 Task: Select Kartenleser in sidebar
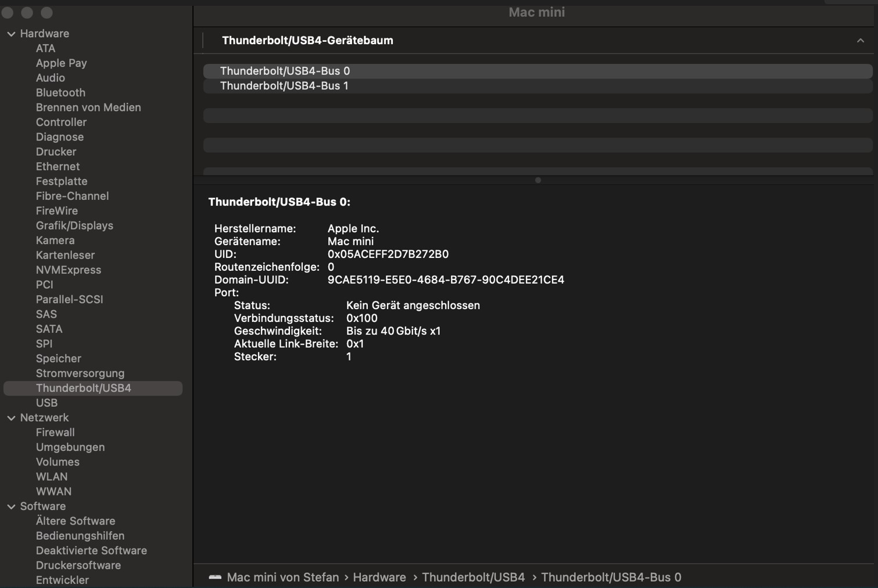[65, 255]
